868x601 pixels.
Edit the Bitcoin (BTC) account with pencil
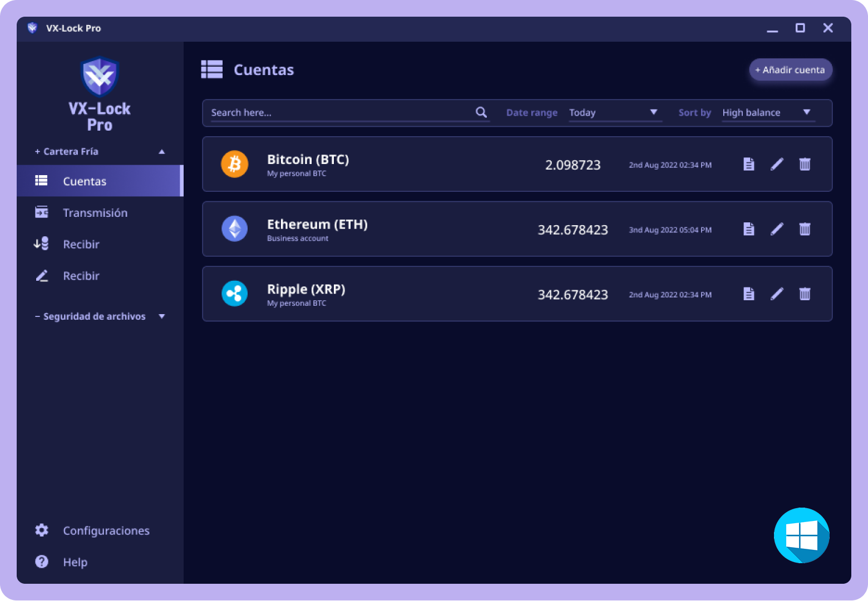point(777,164)
